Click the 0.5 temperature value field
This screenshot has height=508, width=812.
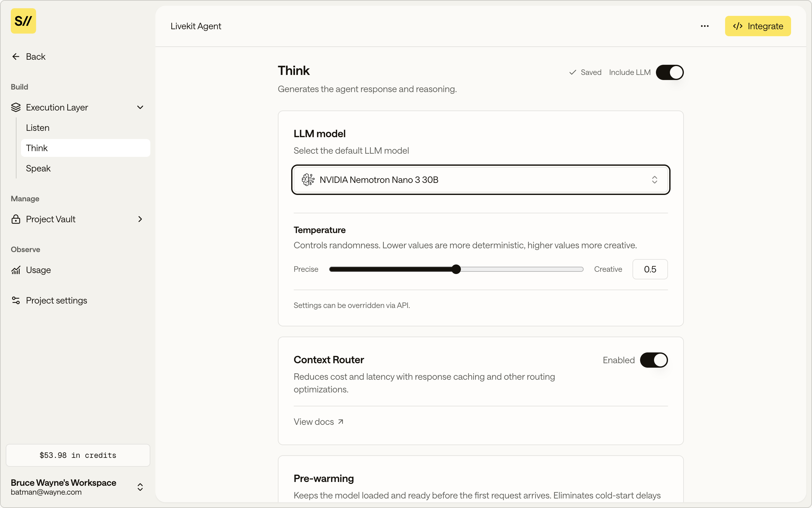pyautogui.click(x=650, y=269)
